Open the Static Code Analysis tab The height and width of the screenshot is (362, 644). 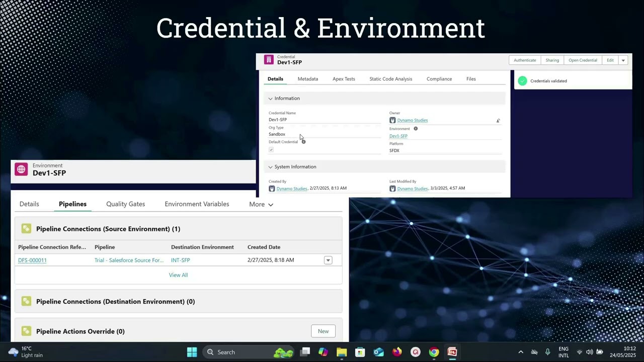click(390, 79)
